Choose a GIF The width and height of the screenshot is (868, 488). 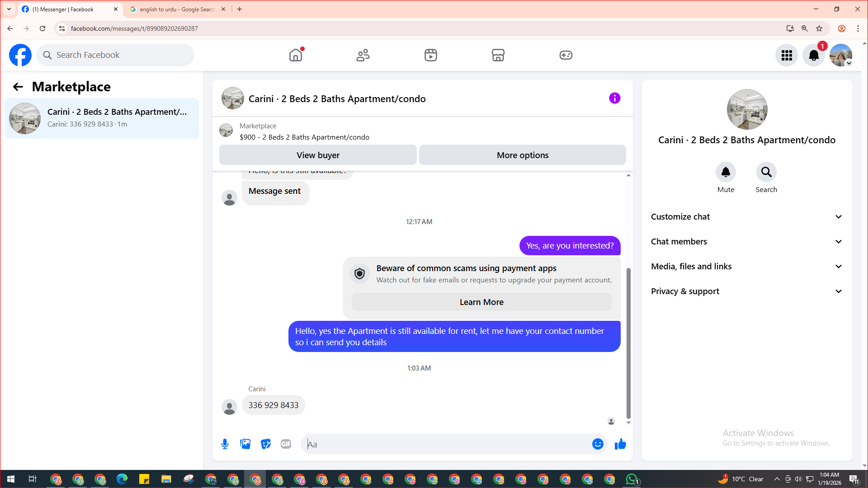point(286,444)
